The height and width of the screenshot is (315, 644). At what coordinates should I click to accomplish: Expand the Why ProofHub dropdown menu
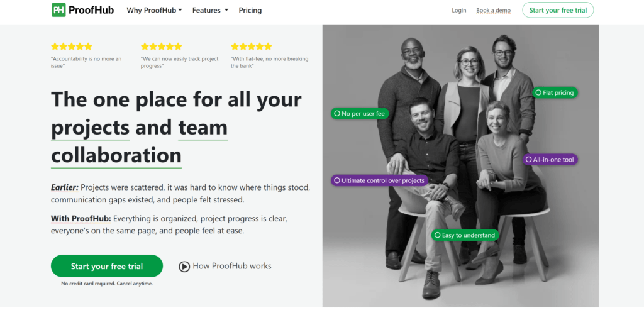point(155,10)
